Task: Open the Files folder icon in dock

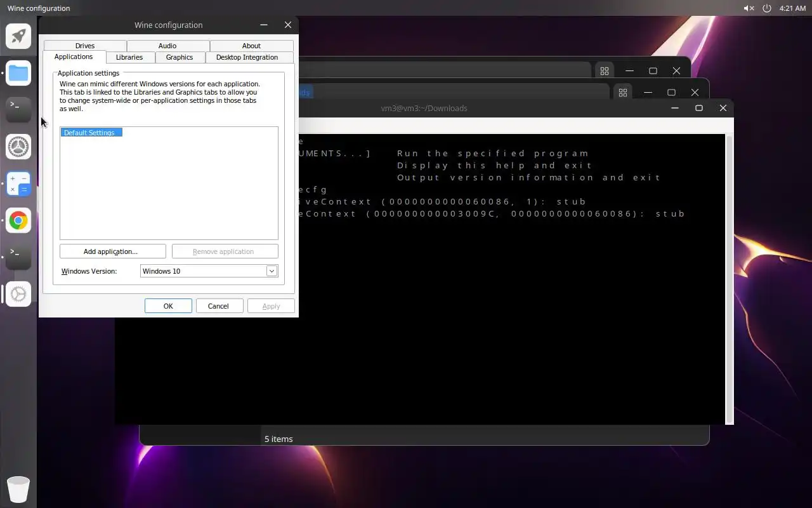Action: [x=18, y=73]
